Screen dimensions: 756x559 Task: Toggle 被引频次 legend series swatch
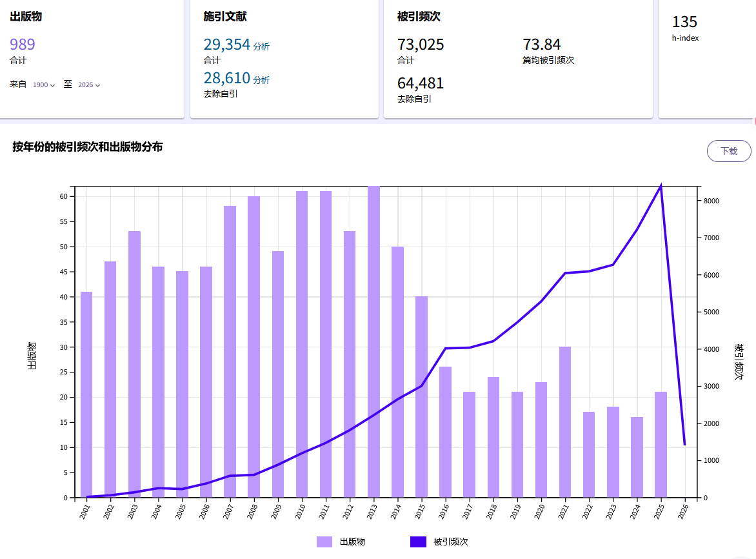(x=418, y=542)
